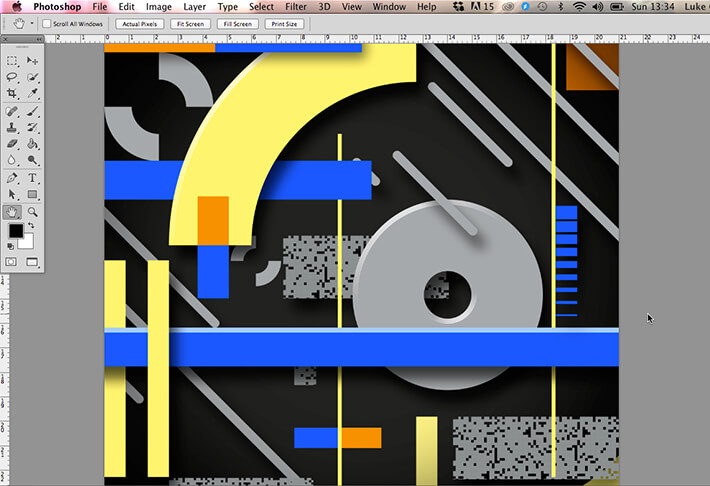Choose the Pen tool
The image size is (710, 486).
click(x=12, y=178)
